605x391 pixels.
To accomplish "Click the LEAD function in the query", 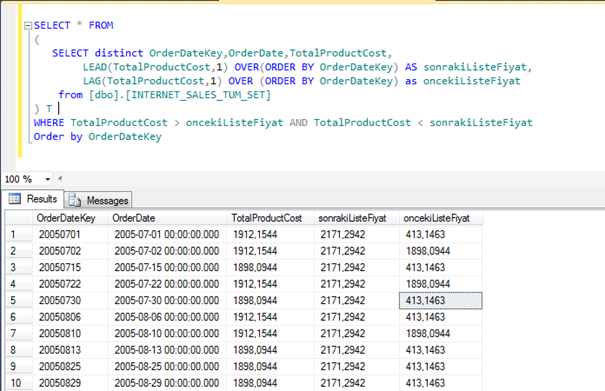I will (x=95, y=67).
